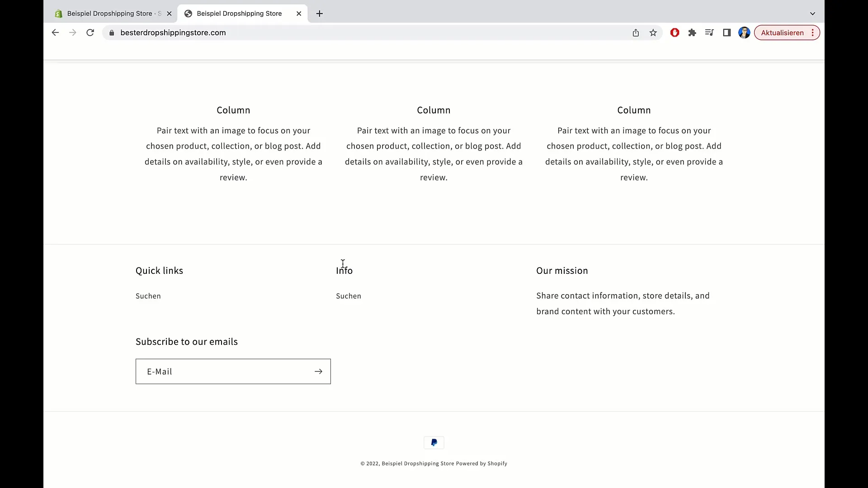Image resolution: width=868 pixels, height=488 pixels.
Task: Go back to the previous page
Action: 55,33
